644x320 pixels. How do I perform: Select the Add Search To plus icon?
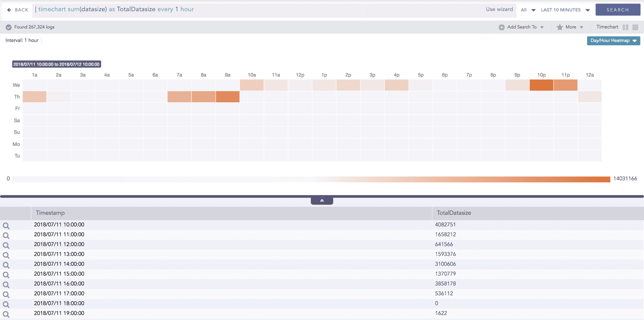point(502,26)
